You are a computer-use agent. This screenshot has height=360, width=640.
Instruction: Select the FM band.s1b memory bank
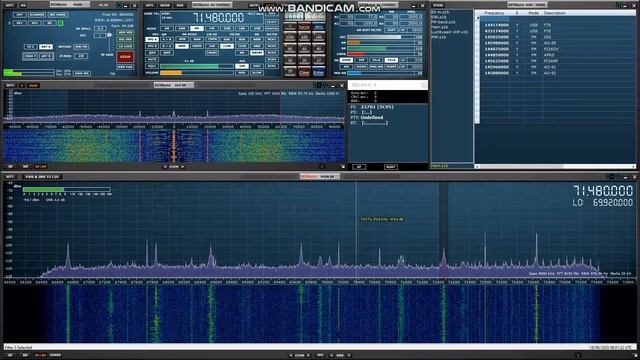pyautogui.click(x=443, y=22)
